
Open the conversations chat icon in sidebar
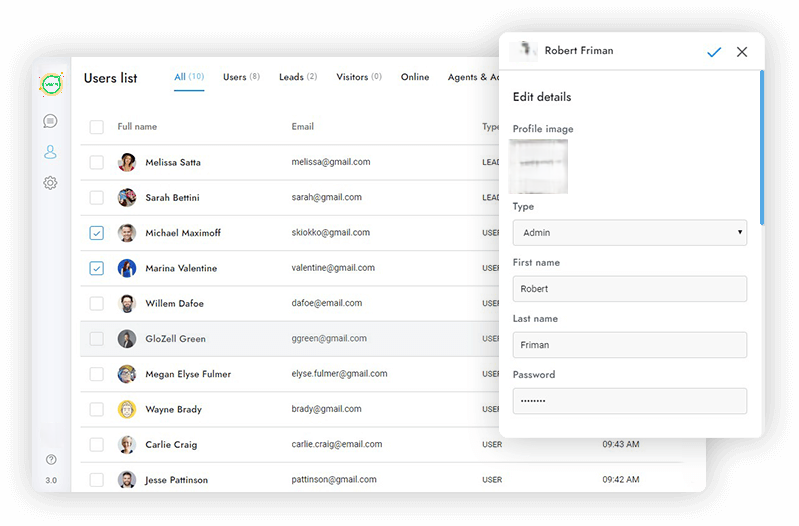click(x=50, y=121)
